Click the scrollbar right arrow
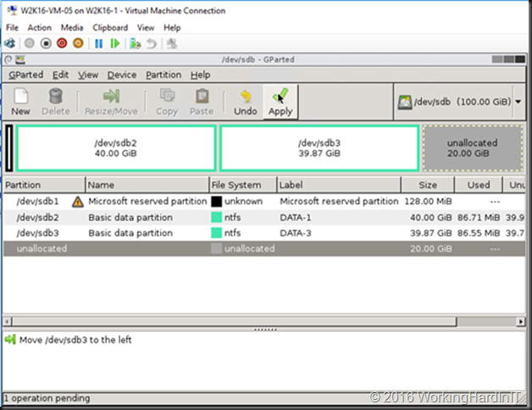532x410 pixels. pos(520,321)
